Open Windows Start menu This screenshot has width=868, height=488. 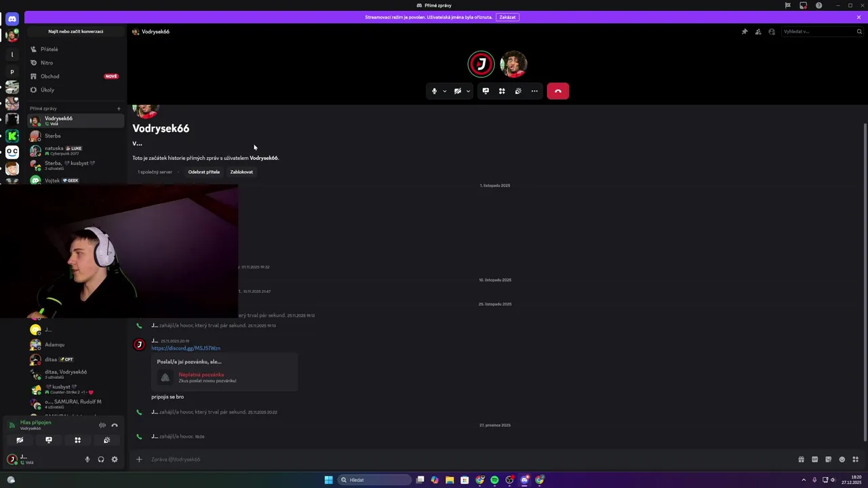(x=329, y=480)
